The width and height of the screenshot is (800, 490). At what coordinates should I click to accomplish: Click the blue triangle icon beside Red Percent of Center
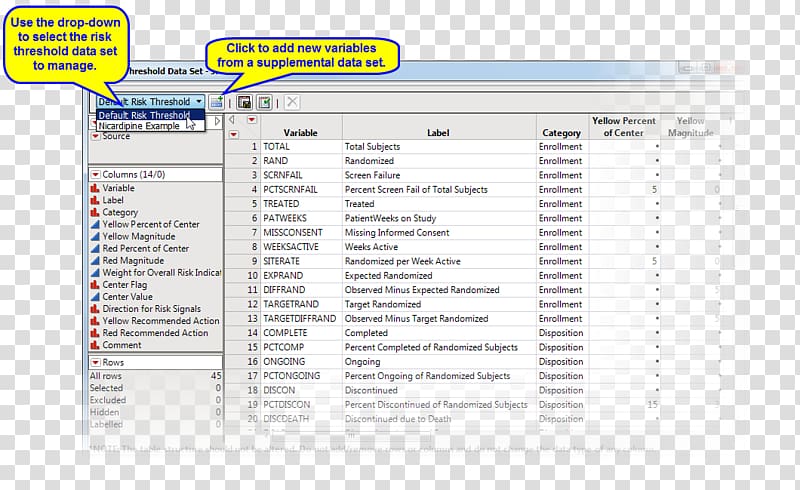(x=95, y=249)
